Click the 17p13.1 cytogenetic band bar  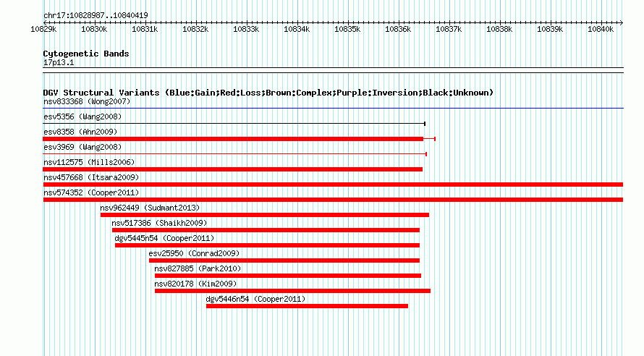pyautogui.click(x=333, y=70)
